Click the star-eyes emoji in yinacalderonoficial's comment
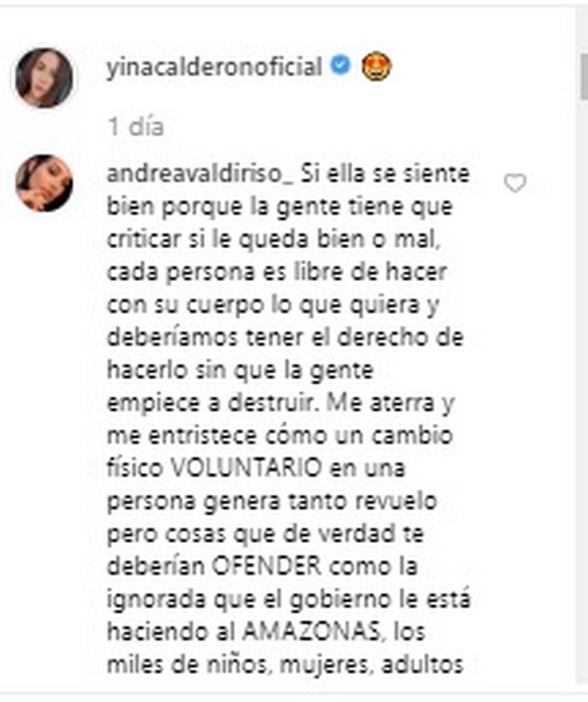 (376, 67)
